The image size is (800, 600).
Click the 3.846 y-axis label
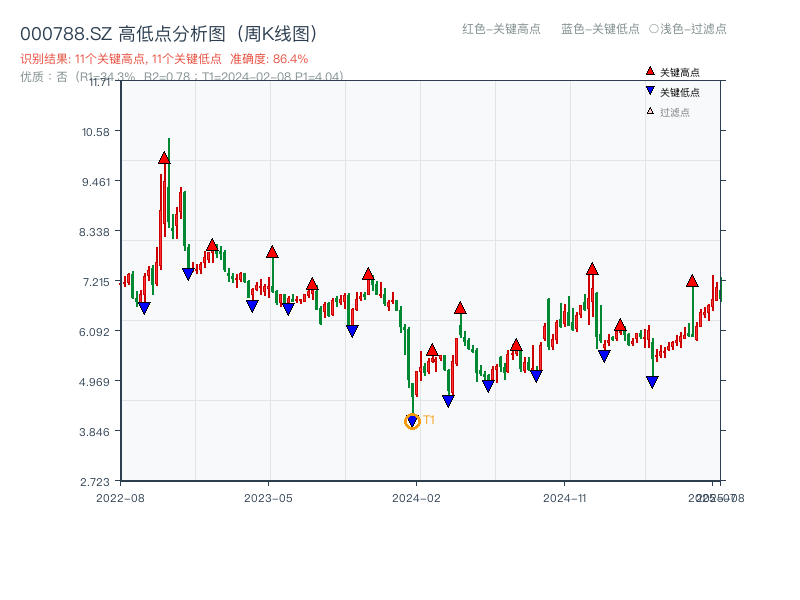pyautogui.click(x=94, y=432)
